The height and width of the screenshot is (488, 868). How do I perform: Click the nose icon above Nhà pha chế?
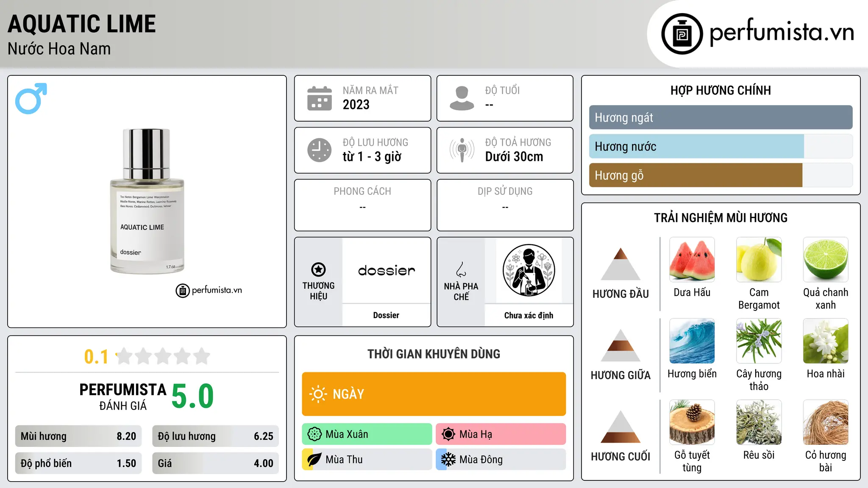461,269
